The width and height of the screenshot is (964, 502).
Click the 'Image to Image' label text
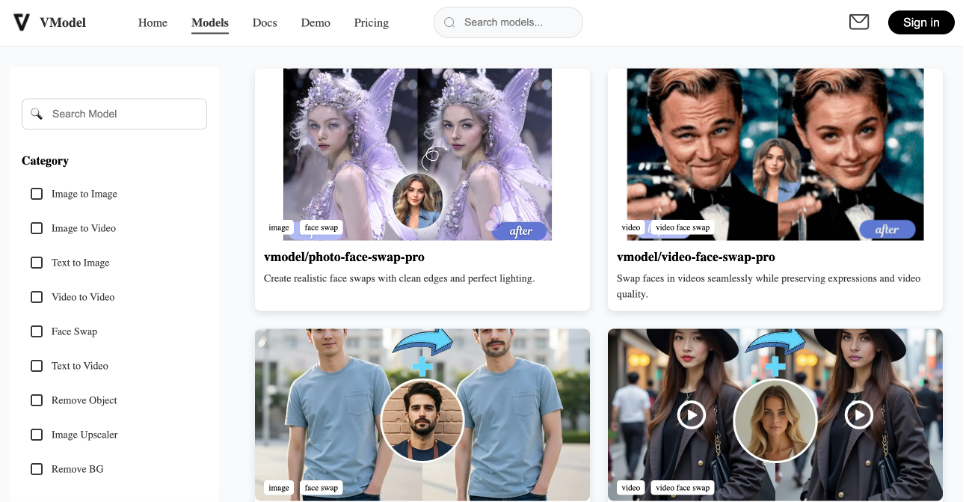tap(84, 194)
